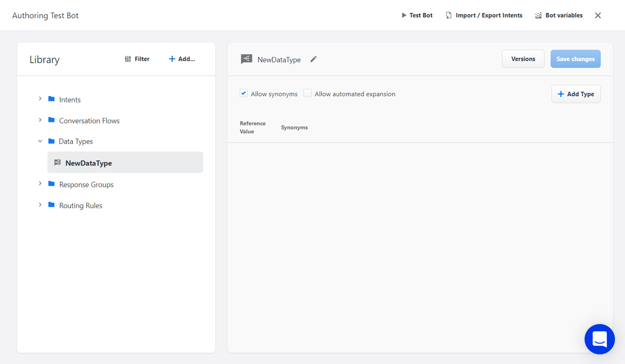The width and height of the screenshot is (625, 364).
Task: Click the Save changes button
Action: point(575,59)
